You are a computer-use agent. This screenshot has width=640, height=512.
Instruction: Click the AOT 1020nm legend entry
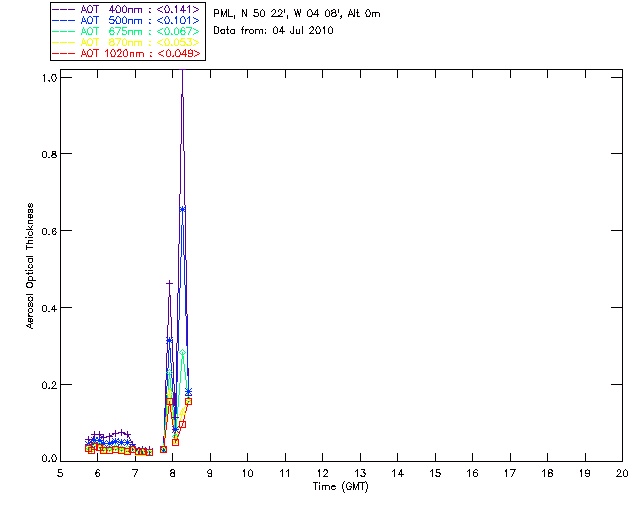126,53
